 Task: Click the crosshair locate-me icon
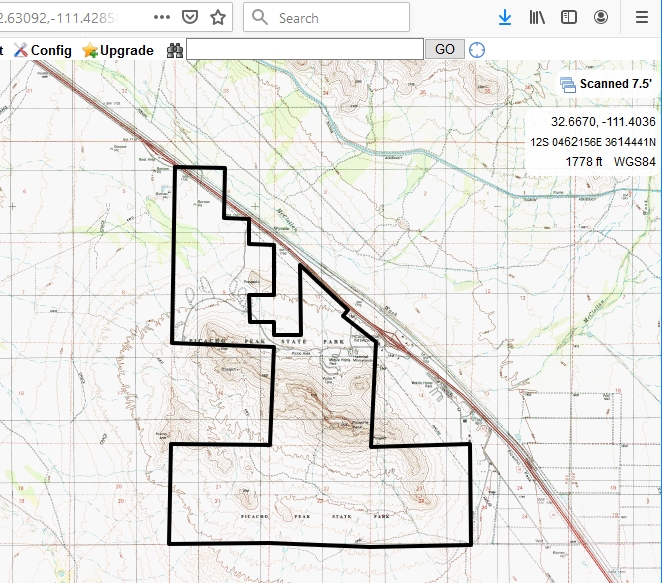[477, 49]
